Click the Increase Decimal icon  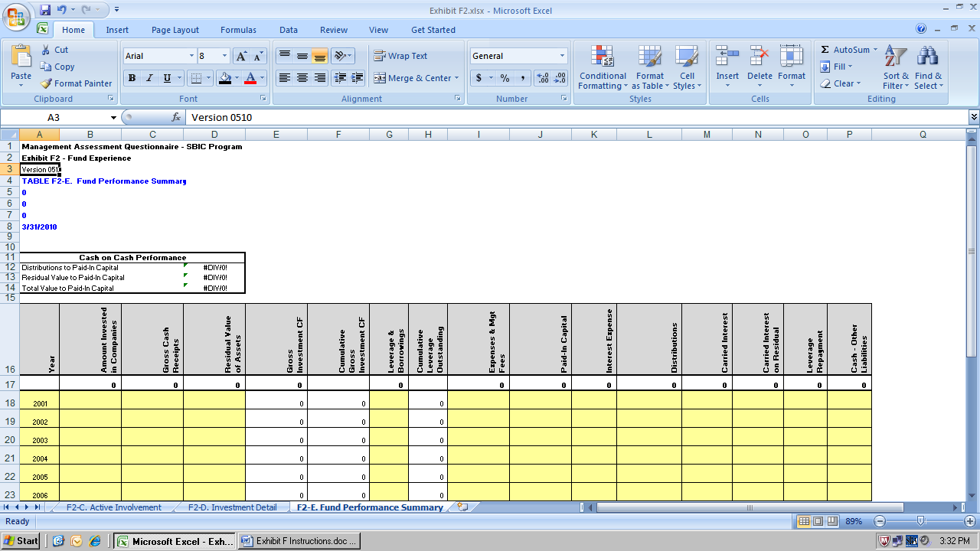(543, 78)
